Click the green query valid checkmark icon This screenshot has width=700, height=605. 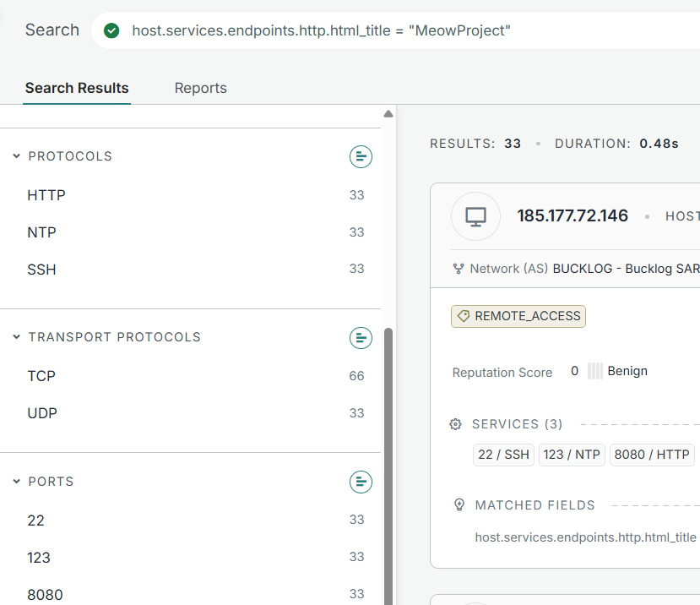click(111, 30)
